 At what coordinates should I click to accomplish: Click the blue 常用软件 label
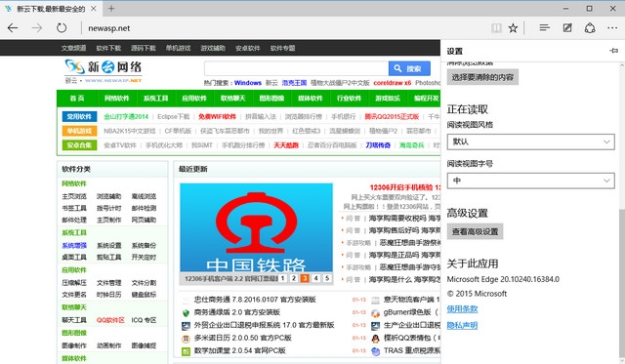pos(79,117)
